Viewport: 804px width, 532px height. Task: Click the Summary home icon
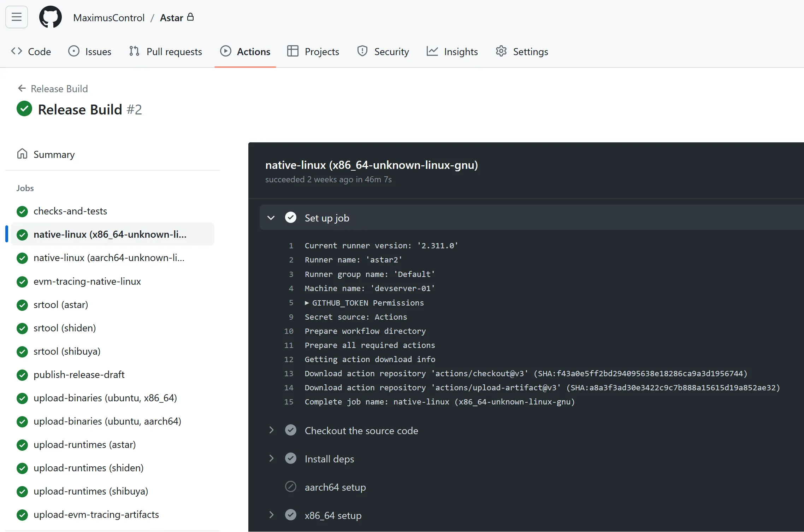click(22, 154)
